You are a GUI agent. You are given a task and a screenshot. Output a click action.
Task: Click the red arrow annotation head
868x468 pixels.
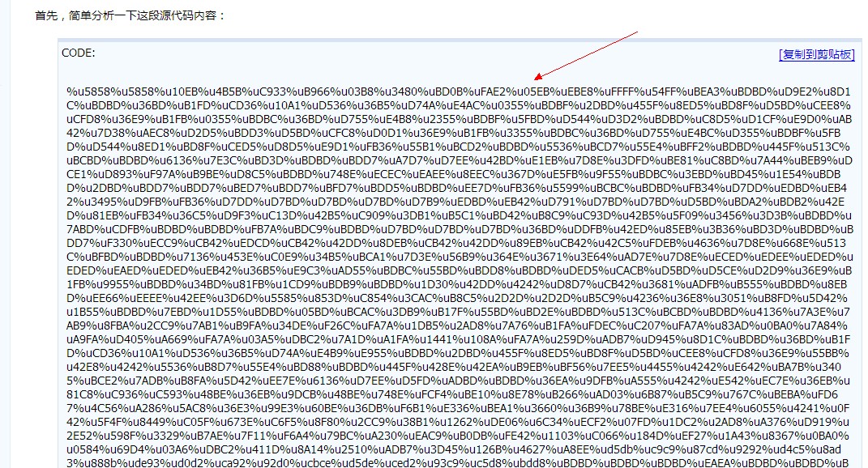[x=539, y=76]
